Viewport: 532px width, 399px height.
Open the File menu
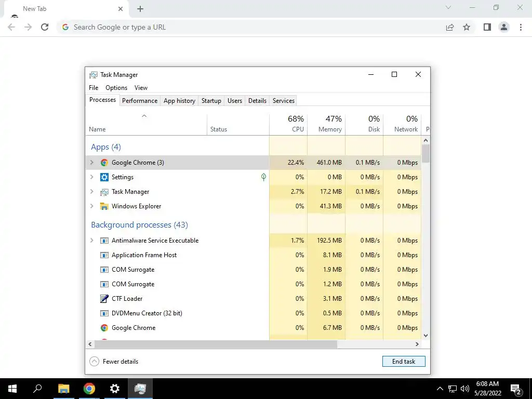94,87
